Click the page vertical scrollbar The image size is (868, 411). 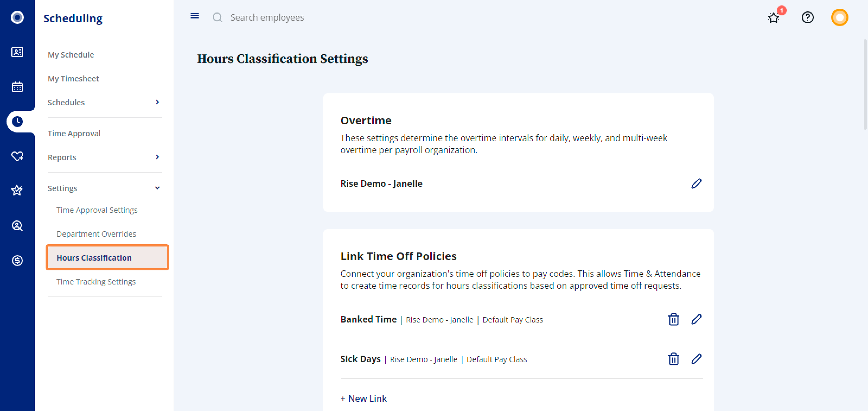865,84
